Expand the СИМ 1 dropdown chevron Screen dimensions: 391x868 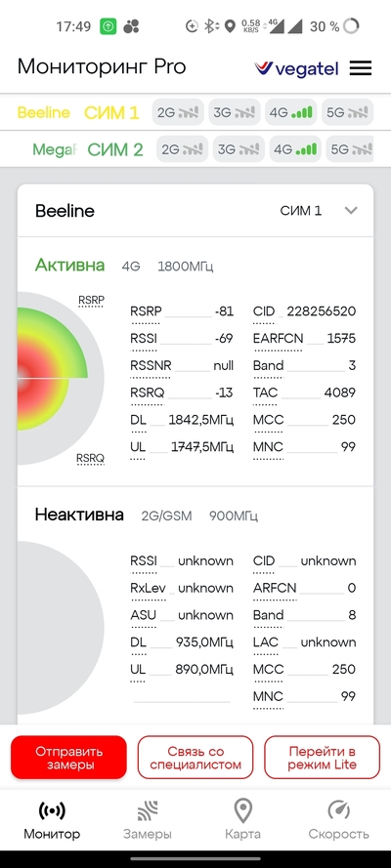pos(351,210)
